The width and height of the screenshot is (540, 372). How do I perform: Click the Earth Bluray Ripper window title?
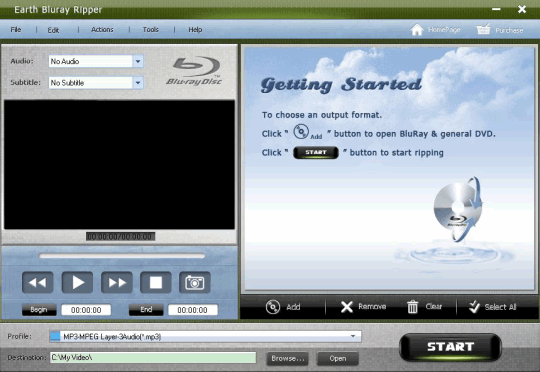(58, 10)
